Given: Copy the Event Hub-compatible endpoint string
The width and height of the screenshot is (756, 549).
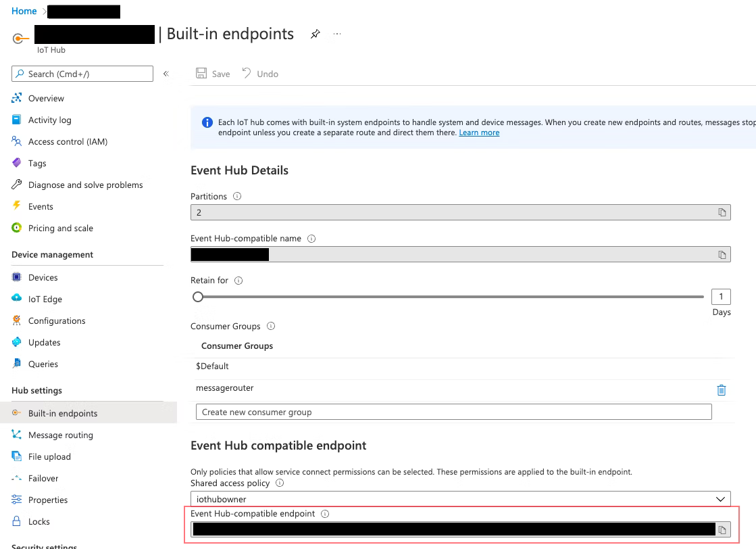Looking at the screenshot, I should (x=722, y=529).
